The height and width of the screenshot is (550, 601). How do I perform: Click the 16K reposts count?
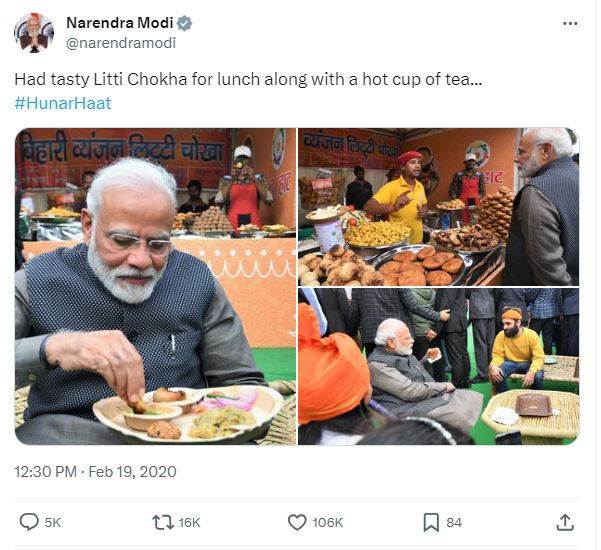[x=190, y=522]
